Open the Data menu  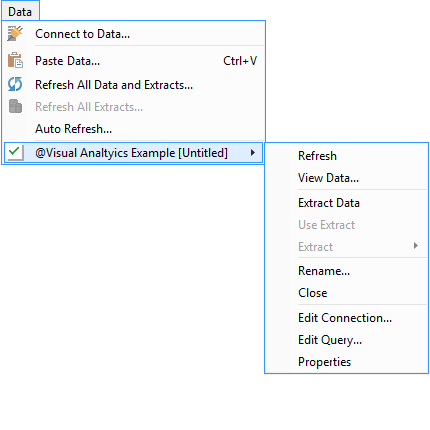(20, 12)
